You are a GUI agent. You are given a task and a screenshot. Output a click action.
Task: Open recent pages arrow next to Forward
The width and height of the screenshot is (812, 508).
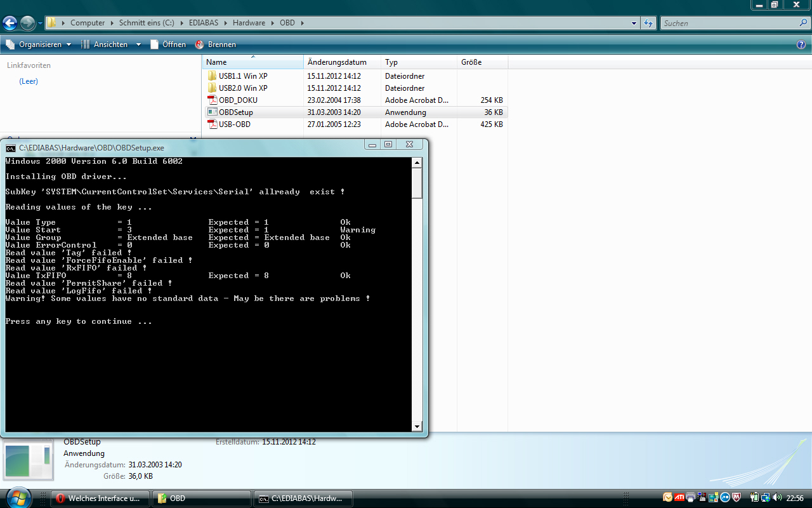[x=40, y=23]
